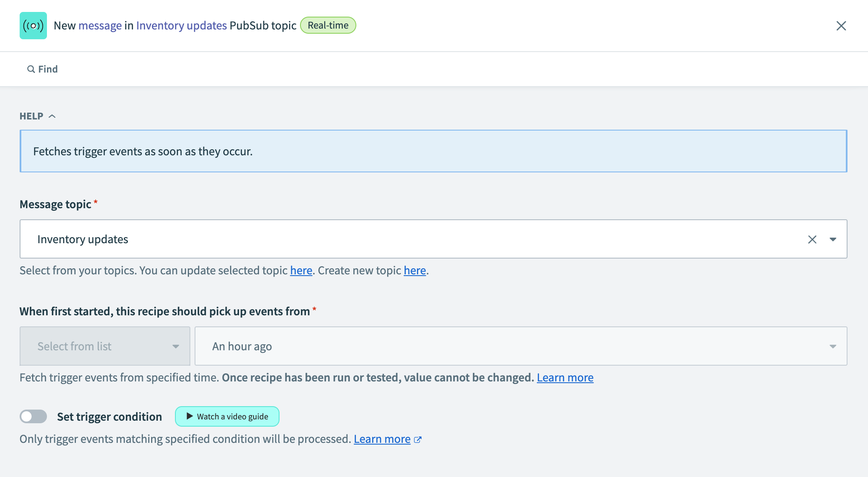This screenshot has width=868, height=477.
Task: Toggle the Set trigger condition switch
Action: [x=32, y=416]
